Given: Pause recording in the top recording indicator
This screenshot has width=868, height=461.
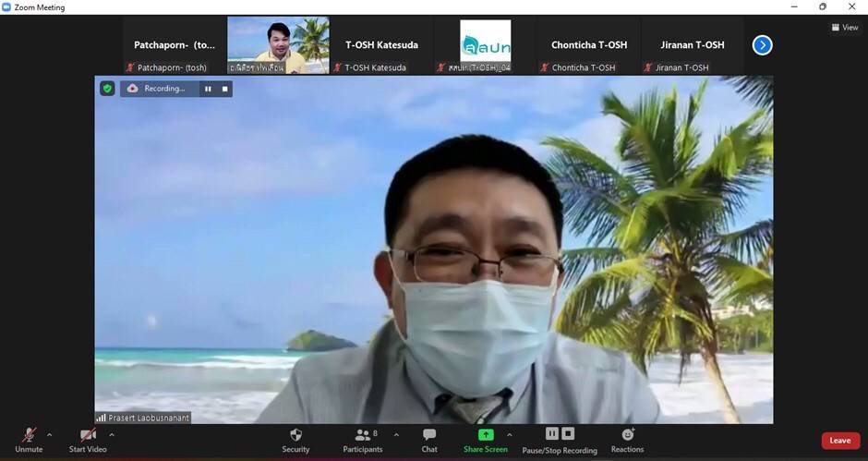Looking at the screenshot, I should pos(208,89).
